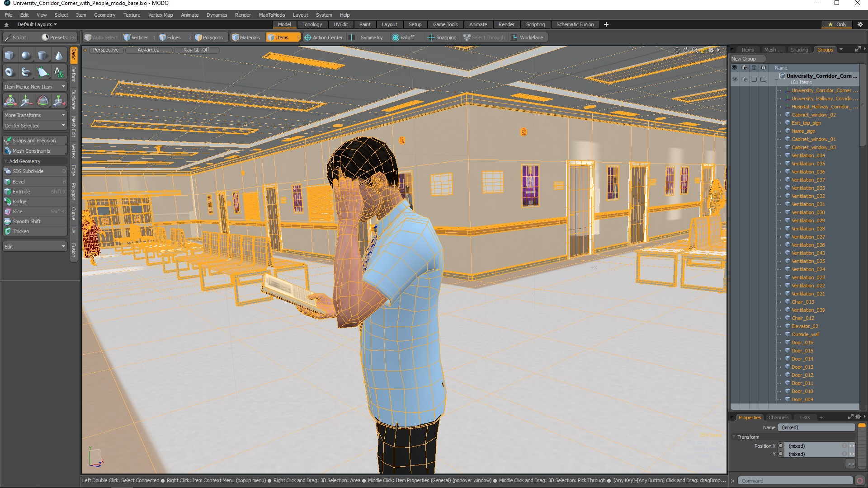Enable Snapping mode
Screen dimensions: 868x488
click(x=443, y=37)
